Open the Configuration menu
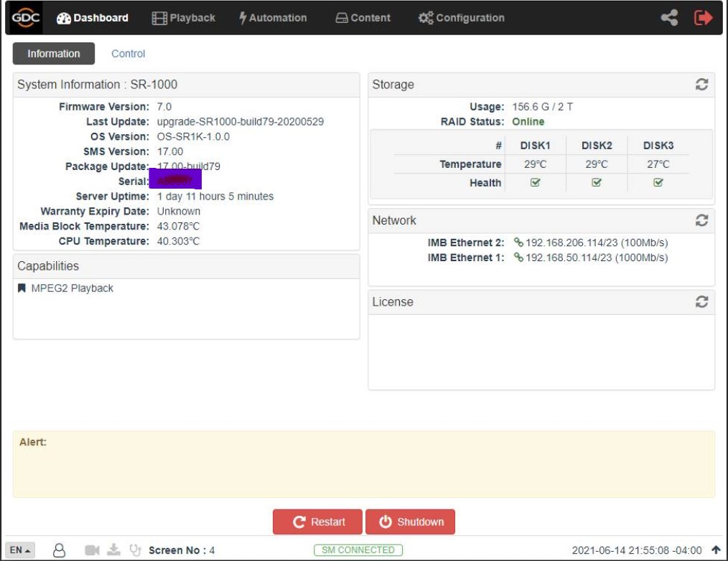The width and height of the screenshot is (728, 561). pos(461,18)
